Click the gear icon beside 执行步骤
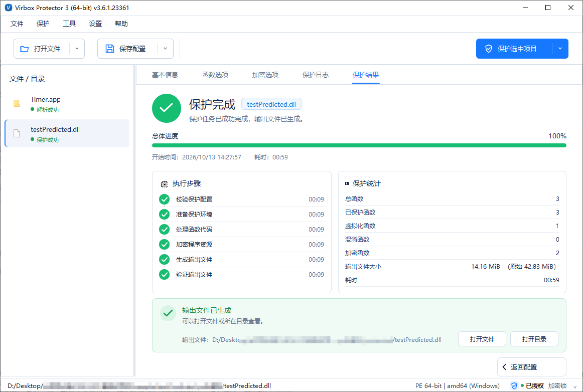 click(164, 184)
